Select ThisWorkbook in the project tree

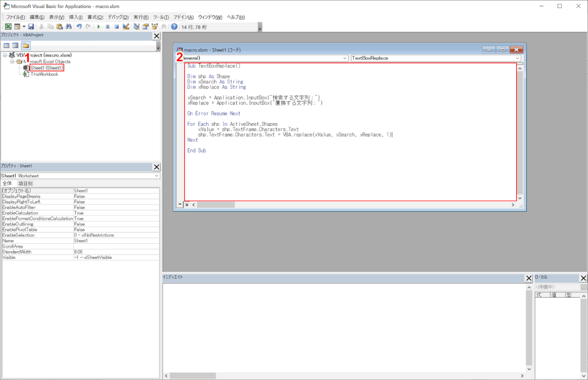click(x=44, y=74)
